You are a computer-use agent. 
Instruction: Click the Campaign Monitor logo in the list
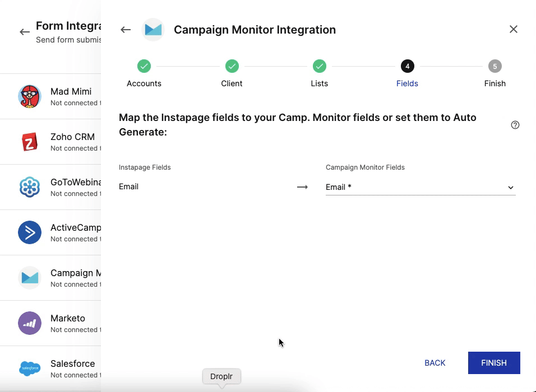tap(30, 278)
